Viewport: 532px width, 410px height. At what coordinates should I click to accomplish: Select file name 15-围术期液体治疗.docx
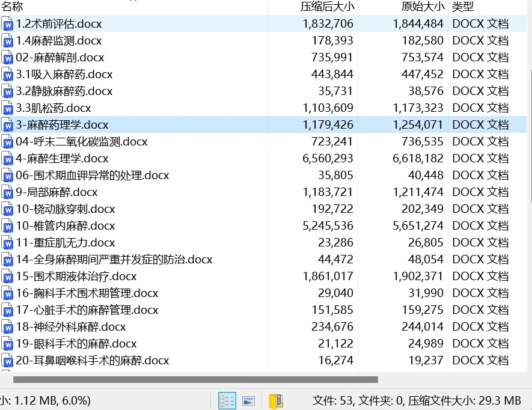tap(76, 277)
